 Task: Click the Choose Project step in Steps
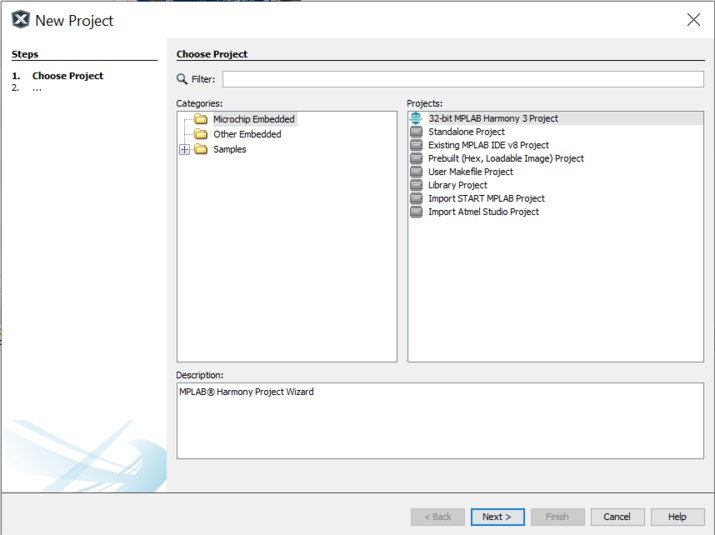[x=67, y=76]
